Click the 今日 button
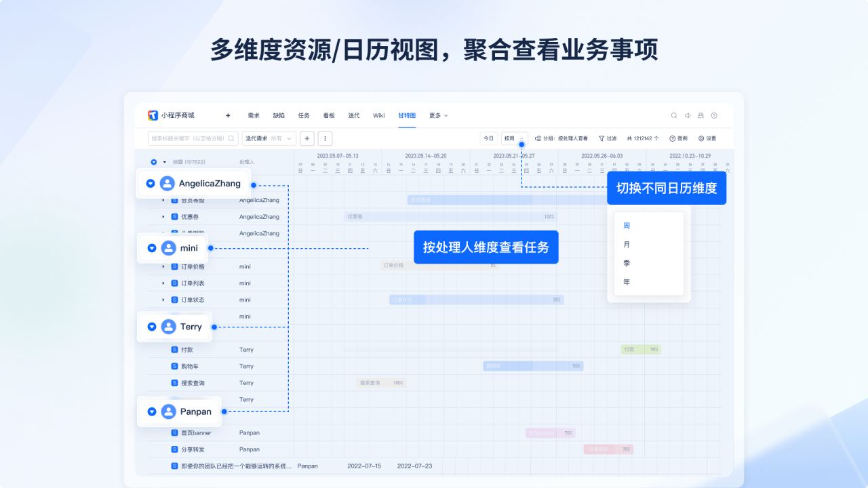 [488, 138]
